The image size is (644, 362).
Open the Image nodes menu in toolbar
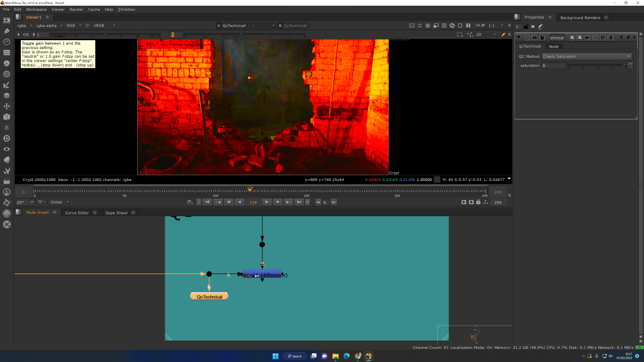tap(6, 20)
